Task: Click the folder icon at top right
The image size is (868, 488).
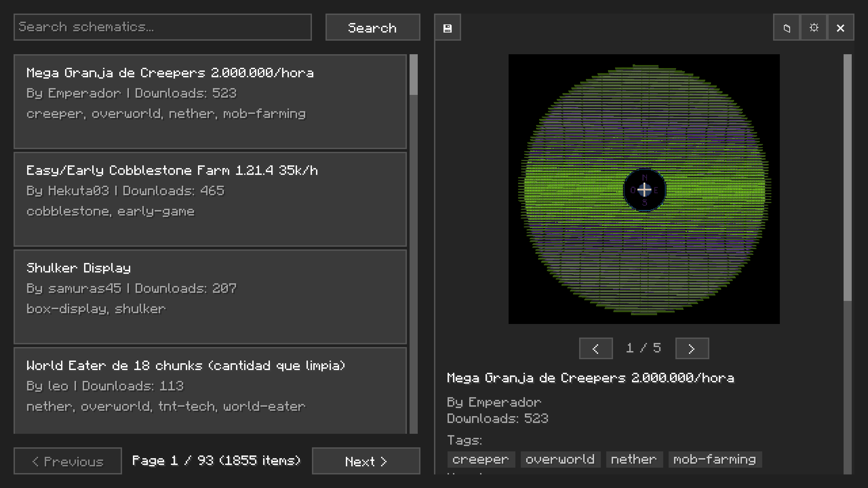Action: [x=787, y=27]
